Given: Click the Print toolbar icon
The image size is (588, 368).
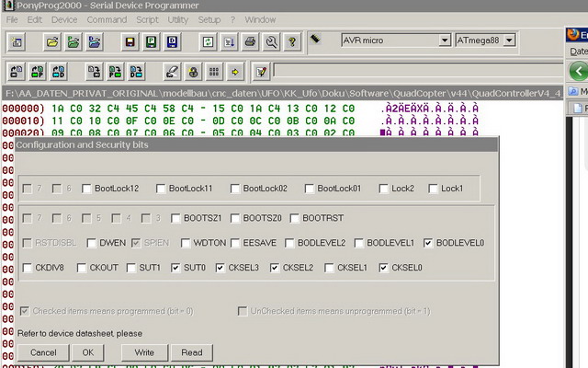Looking at the screenshot, I should pos(250,41).
